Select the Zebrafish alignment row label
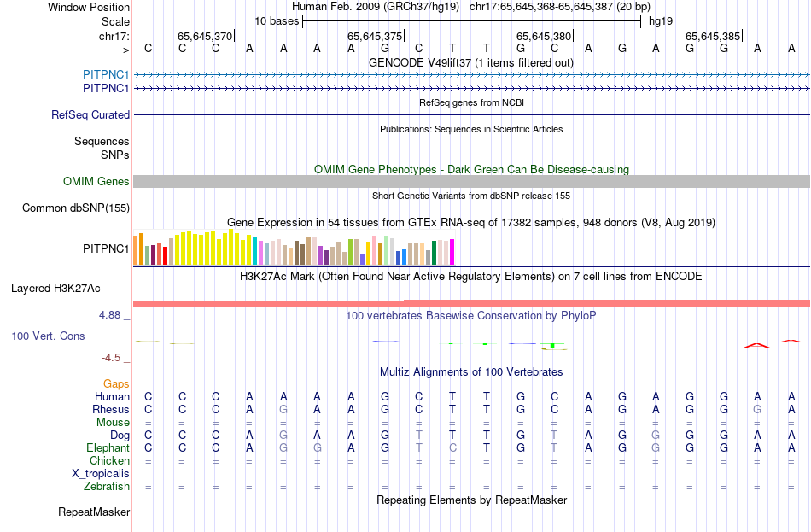Viewport: 811px width, 532px height. (x=107, y=487)
